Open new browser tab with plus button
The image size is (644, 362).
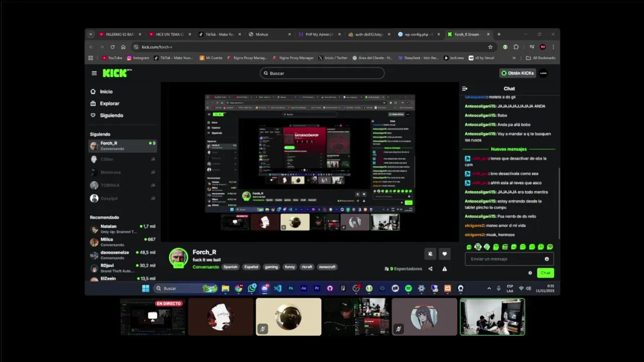tap(499, 34)
